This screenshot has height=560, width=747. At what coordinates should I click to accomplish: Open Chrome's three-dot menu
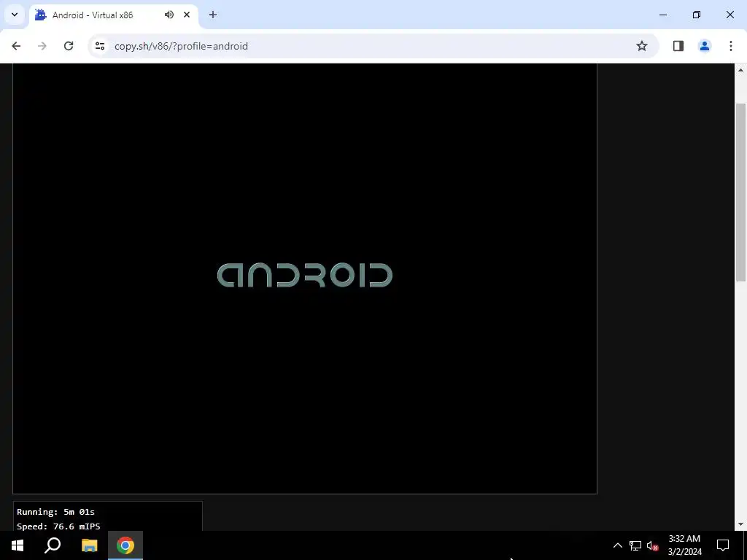point(730,46)
